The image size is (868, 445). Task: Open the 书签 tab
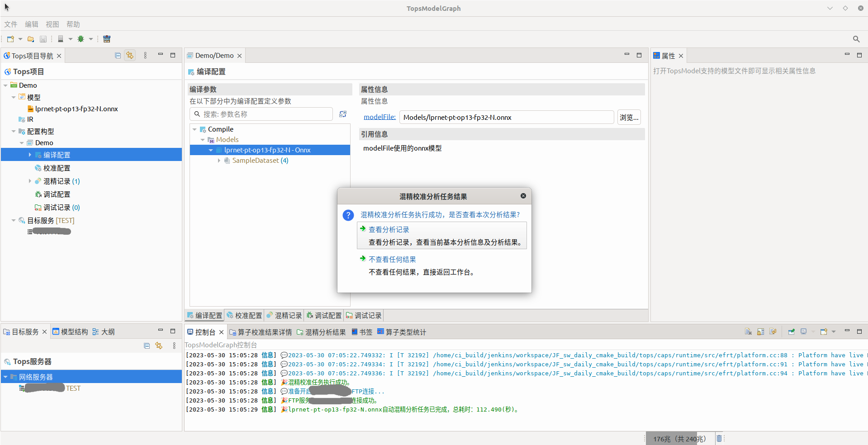[x=362, y=332]
